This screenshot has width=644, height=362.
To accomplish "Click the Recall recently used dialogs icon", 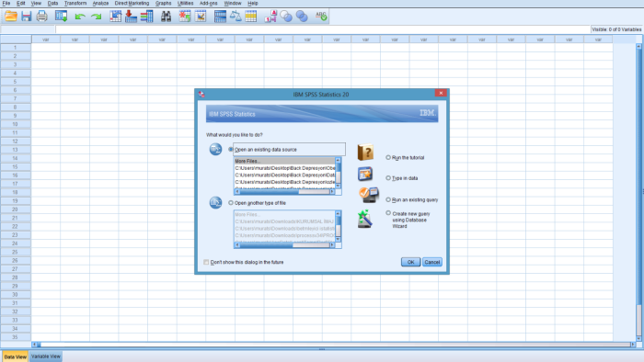I will pyautogui.click(x=62, y=17).
